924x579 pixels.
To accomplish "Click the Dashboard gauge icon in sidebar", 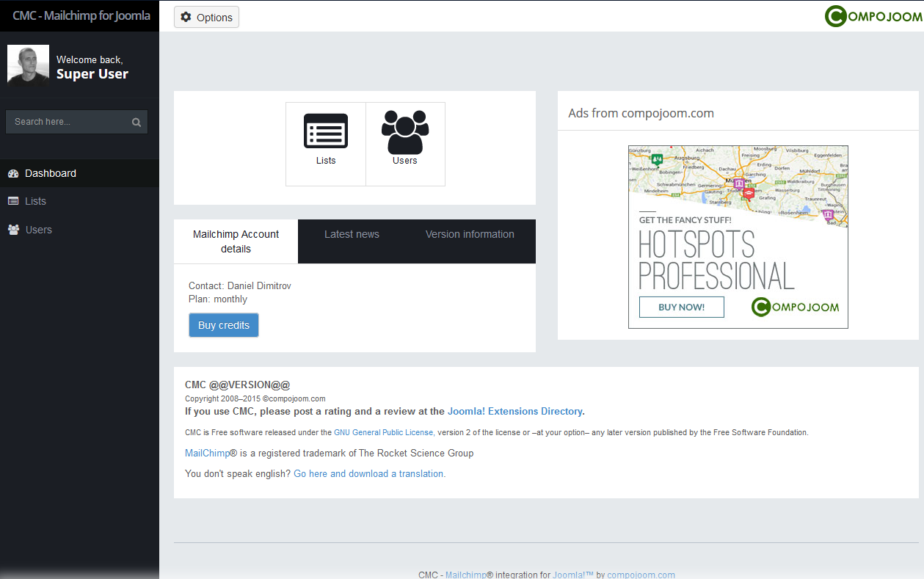I will point(13,174).
